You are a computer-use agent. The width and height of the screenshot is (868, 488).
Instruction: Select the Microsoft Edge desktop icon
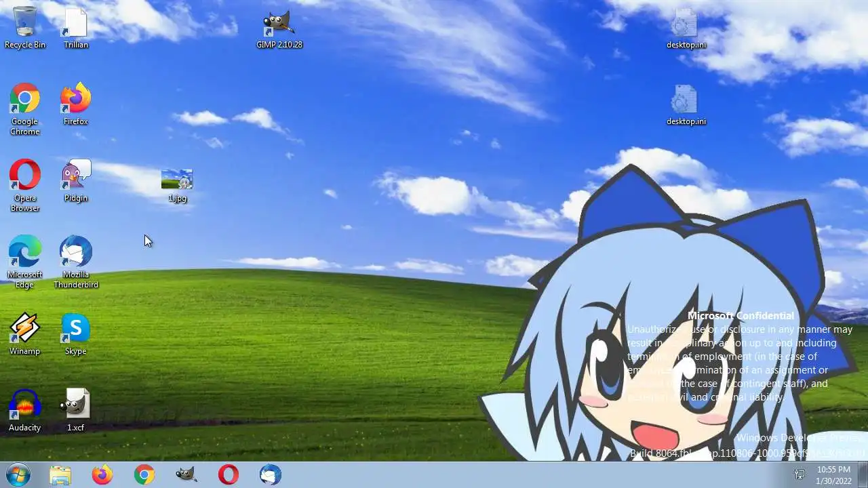click(25, 263)
